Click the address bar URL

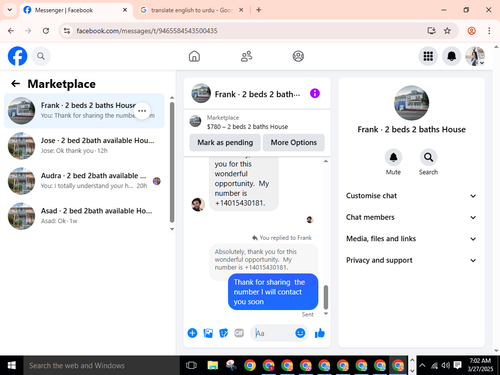pyautogui.click(x=147, y=31)
